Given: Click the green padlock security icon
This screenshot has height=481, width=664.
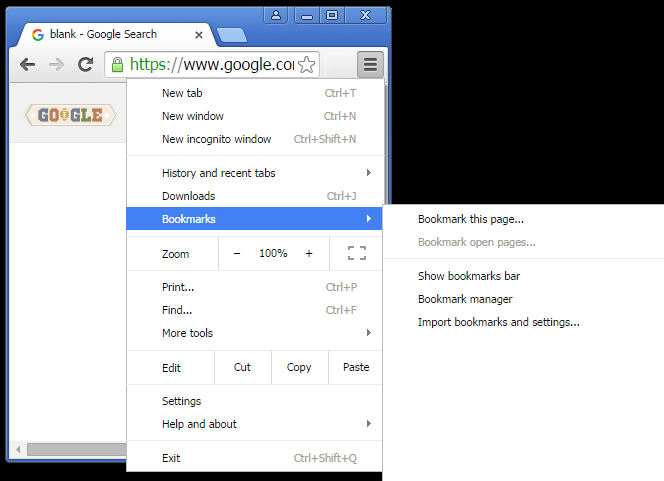Looking at the screenshot, I should (x=117, y=64).
